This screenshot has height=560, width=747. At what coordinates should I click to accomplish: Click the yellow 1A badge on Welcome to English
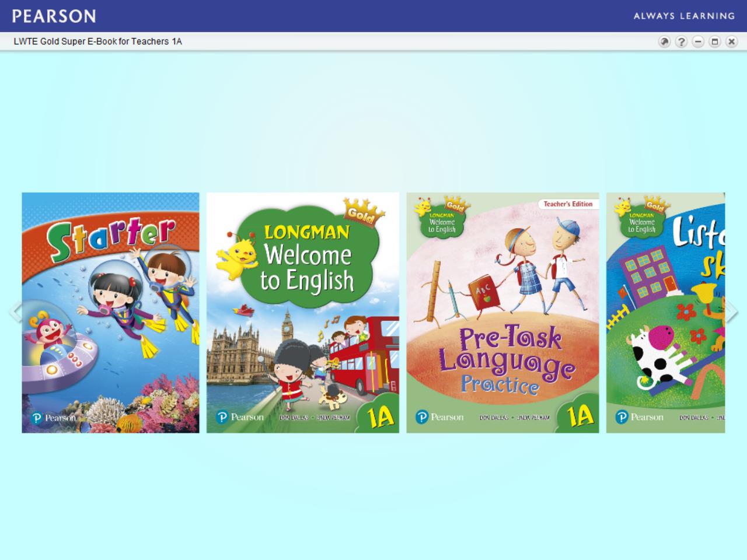[x=381, y=416]
